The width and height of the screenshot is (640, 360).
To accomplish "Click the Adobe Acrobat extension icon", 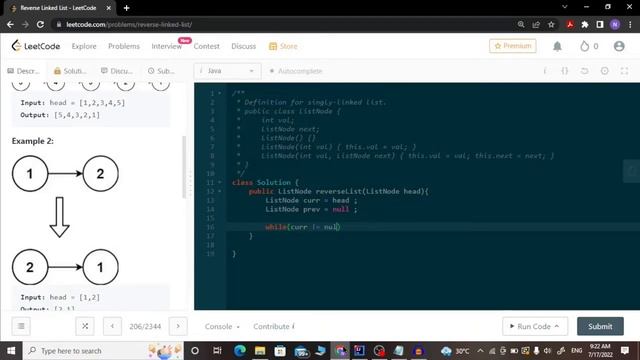I will [570, 24].
